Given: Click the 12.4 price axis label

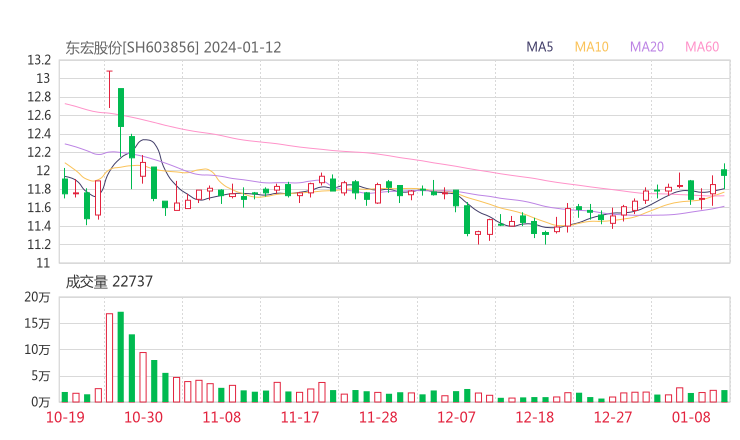Looking at the screenshot, I should (39, 134).
